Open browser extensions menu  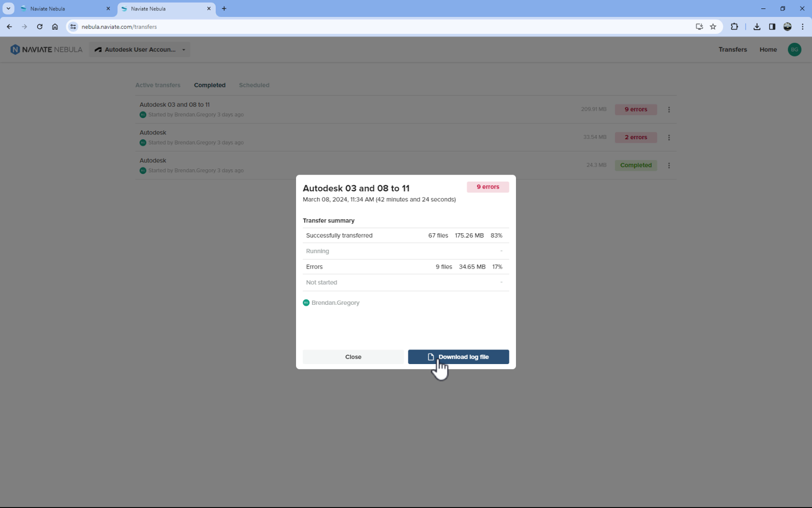pos(734,27)
